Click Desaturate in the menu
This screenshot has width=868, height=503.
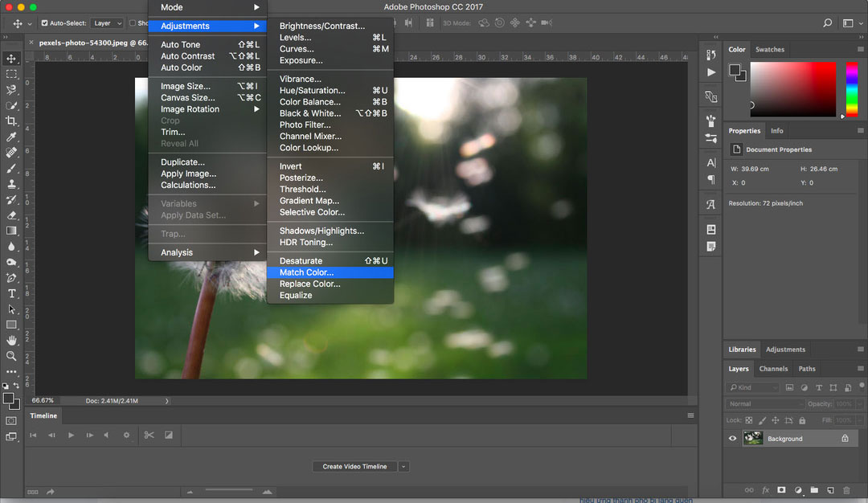pos(303,260)
